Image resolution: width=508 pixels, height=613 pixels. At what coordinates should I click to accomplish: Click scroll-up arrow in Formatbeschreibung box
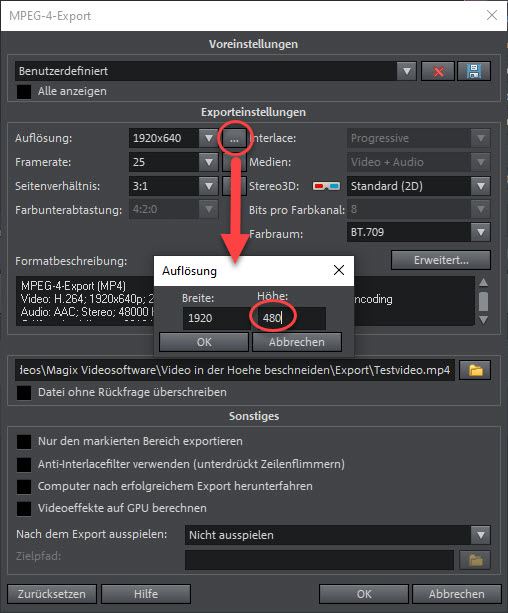[483, 282]
